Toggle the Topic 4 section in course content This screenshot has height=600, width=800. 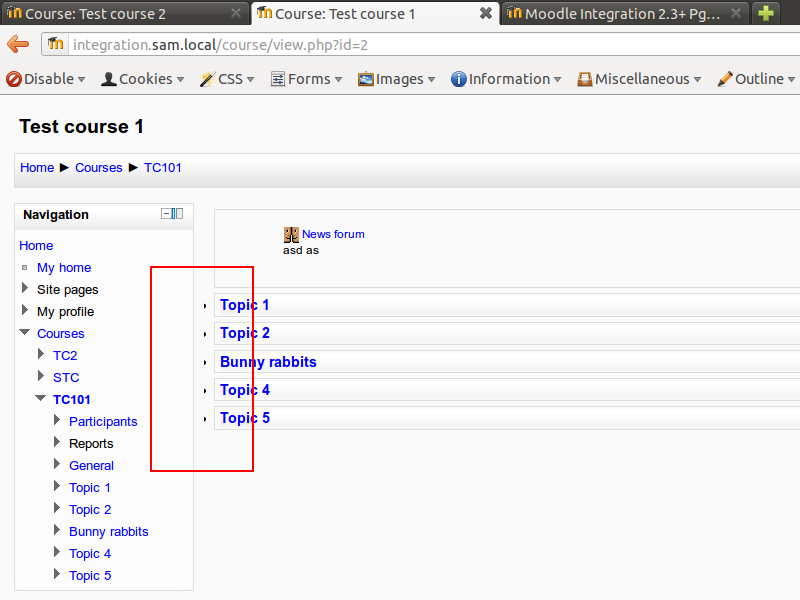click(x=205, y=391)
